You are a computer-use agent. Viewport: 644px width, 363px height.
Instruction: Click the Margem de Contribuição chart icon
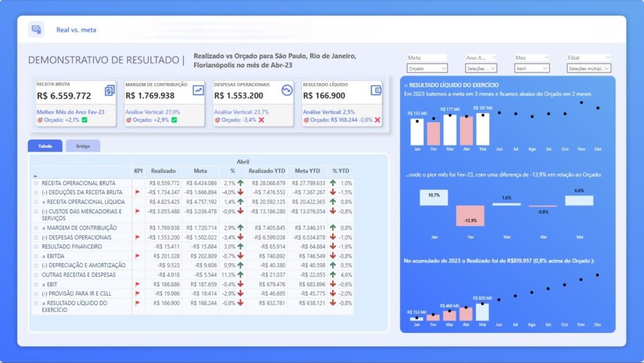[198, 91]
